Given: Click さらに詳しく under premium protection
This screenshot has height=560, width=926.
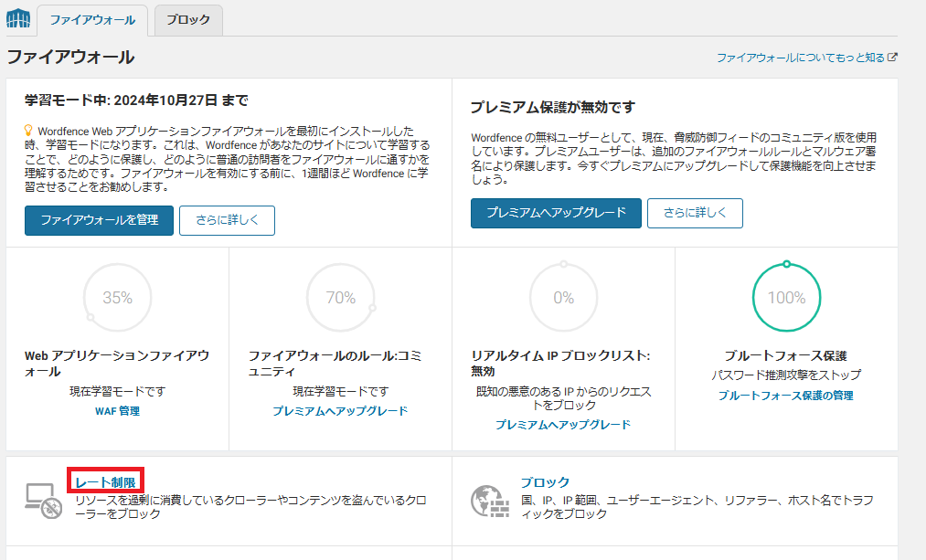Looking at the screenshot, I should click(x=695, y=213).
